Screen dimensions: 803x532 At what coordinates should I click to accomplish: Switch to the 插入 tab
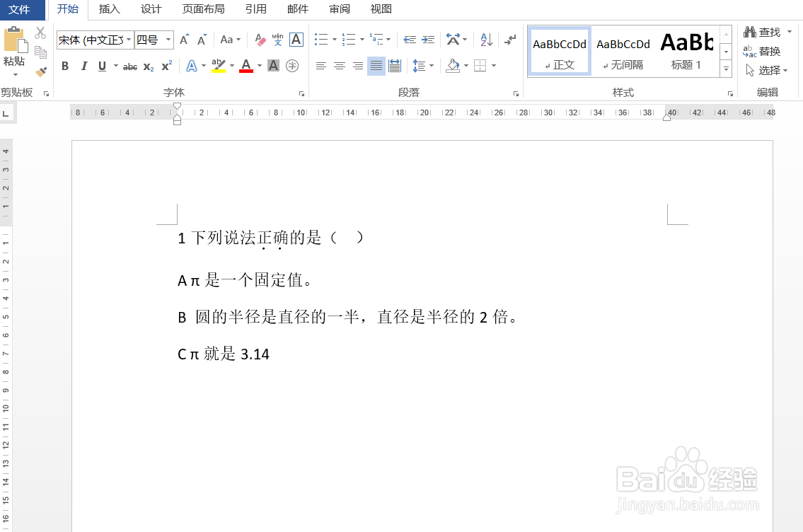tap(109, 9)
